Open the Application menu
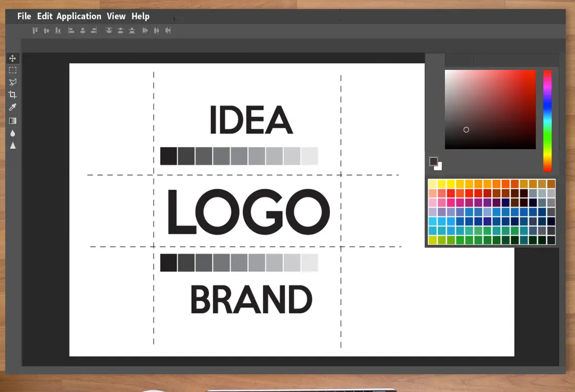Screen dimensions: 575x392 click(79, 17)
